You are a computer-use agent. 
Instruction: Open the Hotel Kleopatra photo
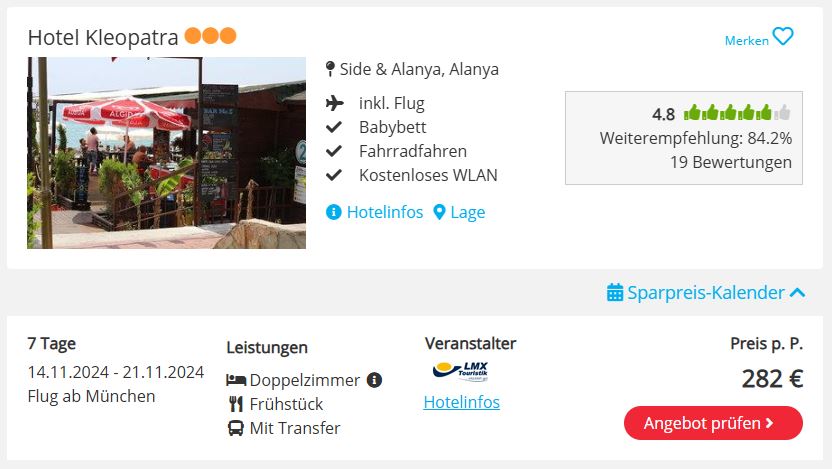click(167, 153)
